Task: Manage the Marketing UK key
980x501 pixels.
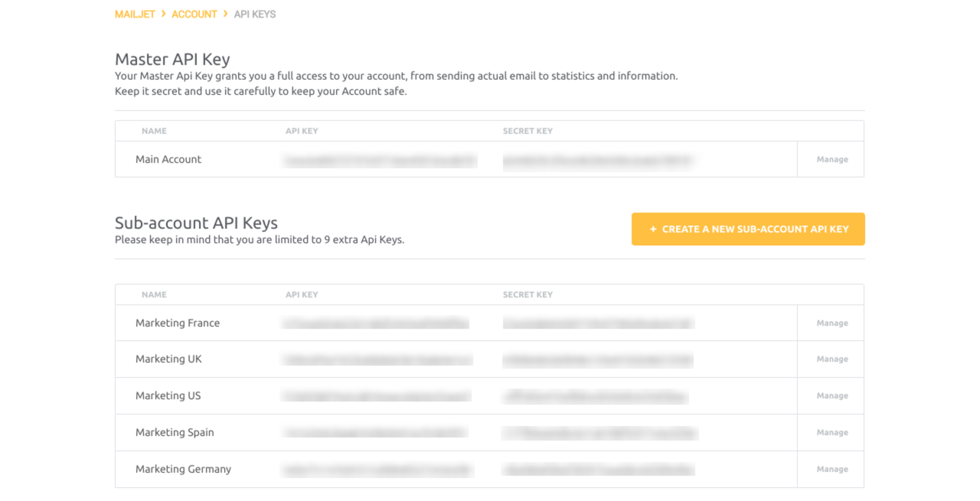Action: point(832,359)
